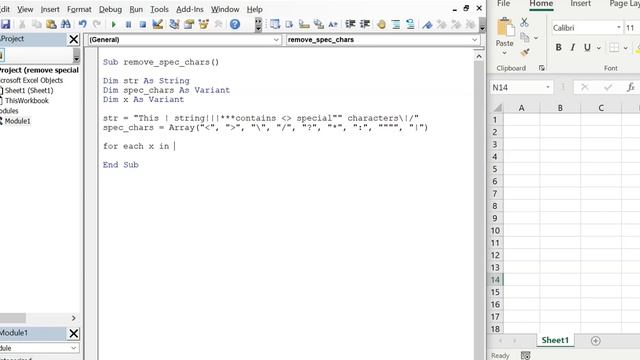Click the Insert Function fx icon
The image size is (640, 360).
(x=631, y=87)
